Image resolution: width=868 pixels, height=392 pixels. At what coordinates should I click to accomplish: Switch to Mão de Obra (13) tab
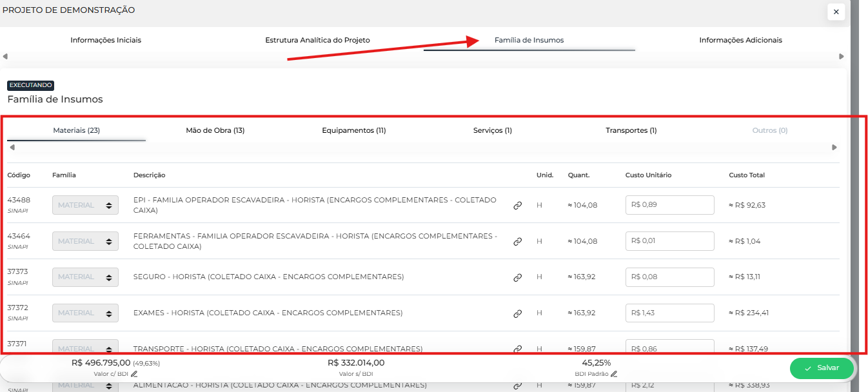pos(215,130)
